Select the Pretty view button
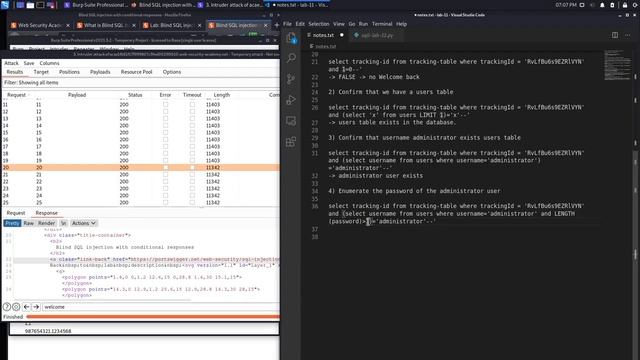Viewport: 640px width, 360px height. tap(12, 223)
